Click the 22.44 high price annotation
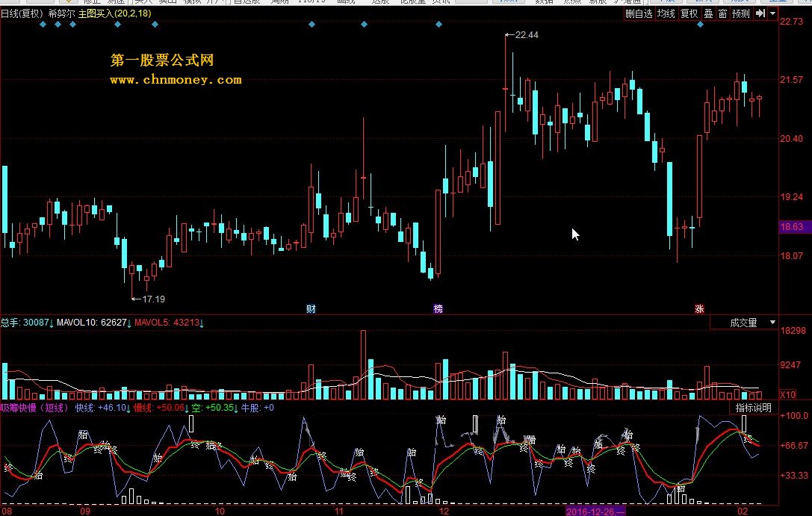The image size is (812, 516). [x=522, y=35]
